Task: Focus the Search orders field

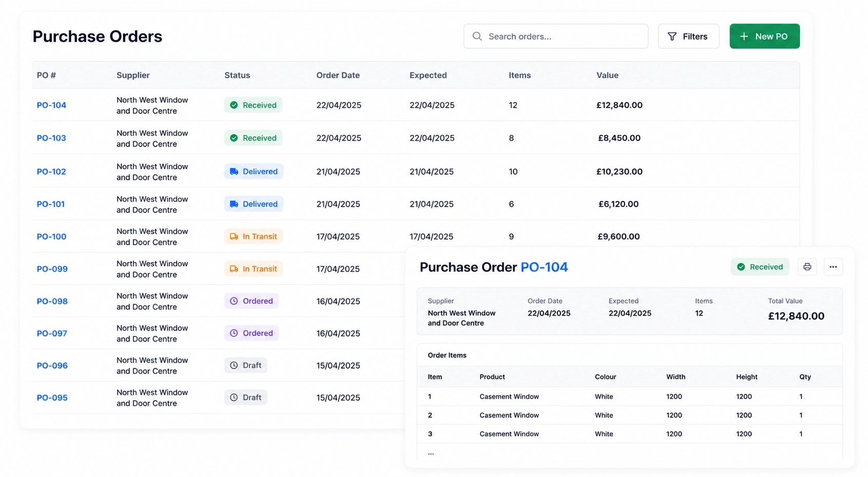Action: 556,36
